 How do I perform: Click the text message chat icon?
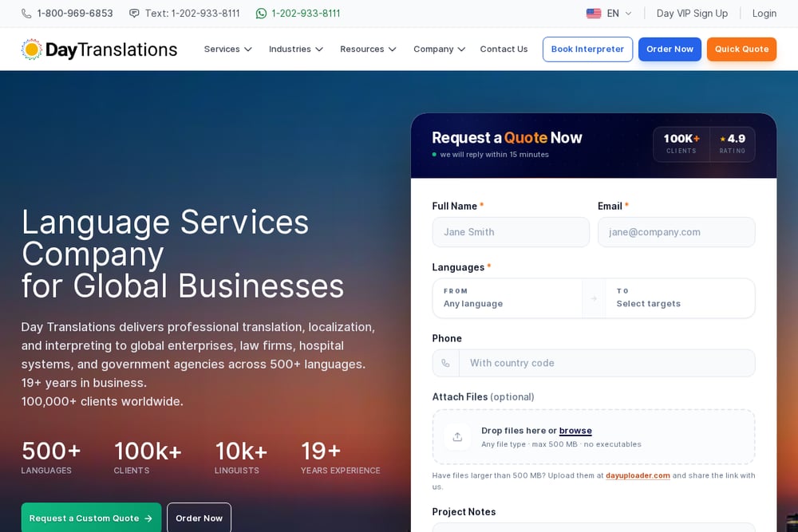[134, 14]
